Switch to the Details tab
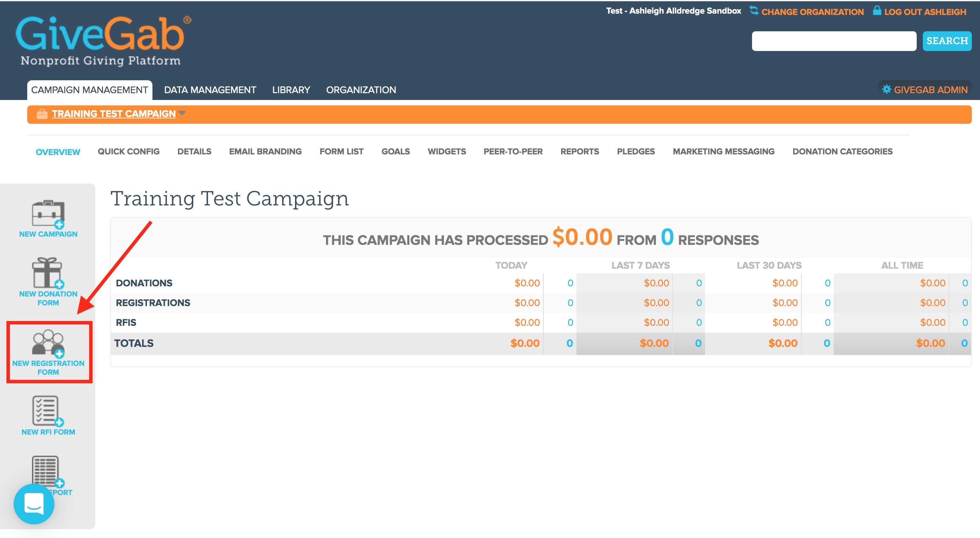 pyautogui.click(x=194, y=151)
